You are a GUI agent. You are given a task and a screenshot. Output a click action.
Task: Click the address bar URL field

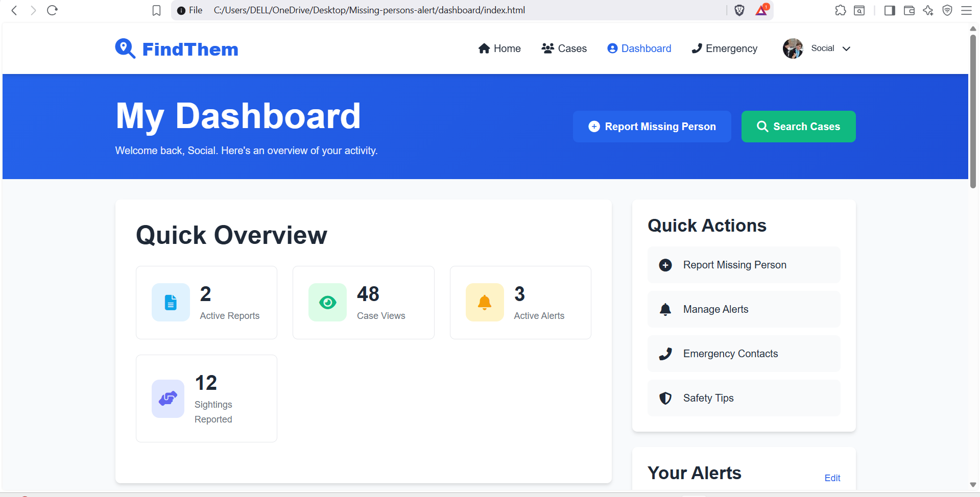[x=369, y=10]
